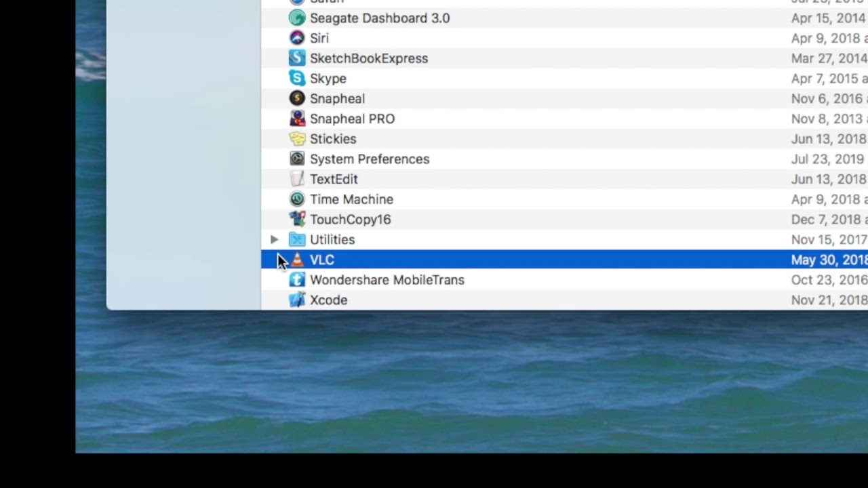This screenshot has width=868, height=488.
Task: Select the TextEdit name text
Action: click(x=334, y=179)
